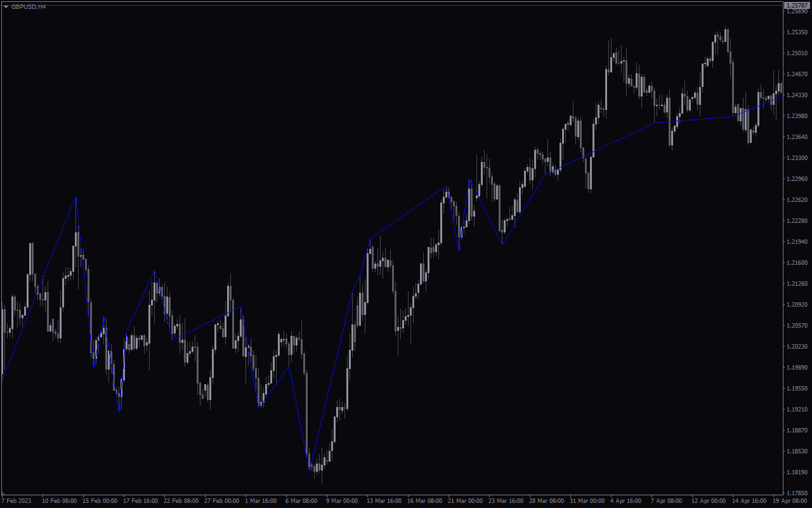Select the 1.19890 price label
Image resolution: width=812 pixels, height=508 pixels.
[798, 367]
